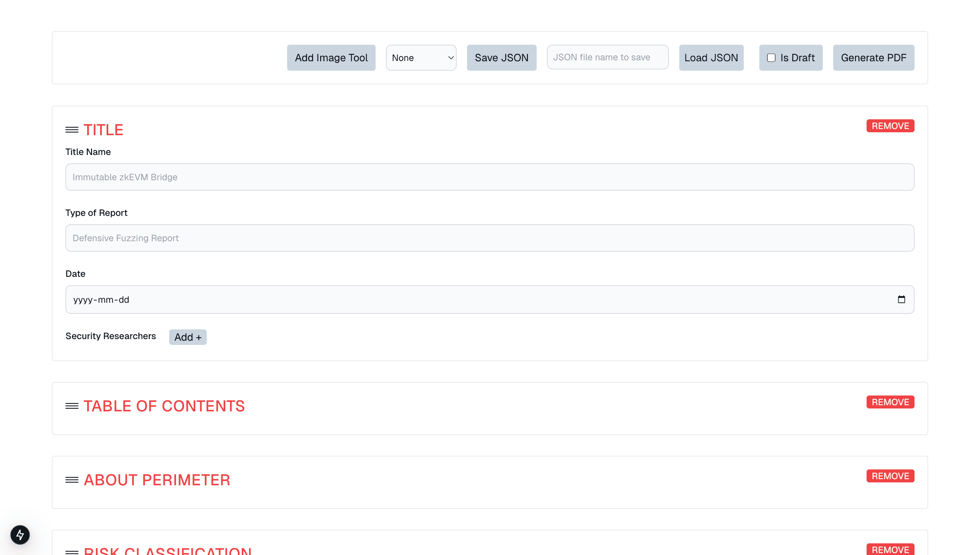Remove the RISK CLASSIFICATION section
980x555 pixels.
point(890,549)
